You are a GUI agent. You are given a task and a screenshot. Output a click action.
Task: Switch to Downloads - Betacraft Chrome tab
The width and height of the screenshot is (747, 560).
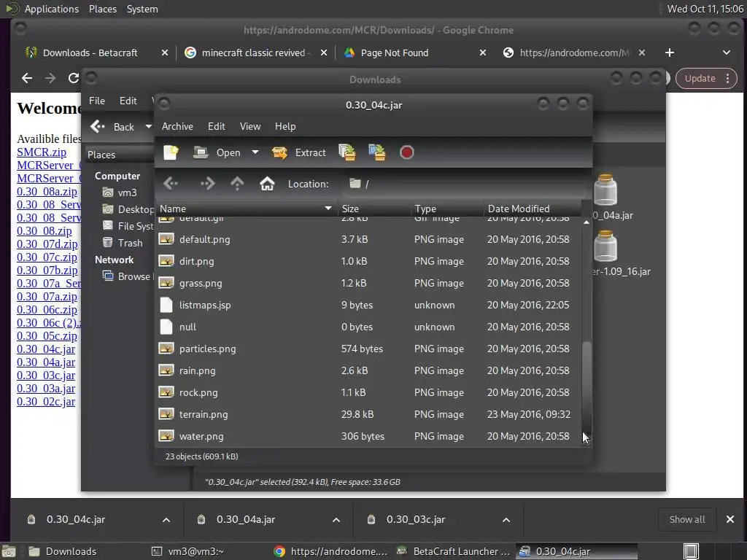90,52
